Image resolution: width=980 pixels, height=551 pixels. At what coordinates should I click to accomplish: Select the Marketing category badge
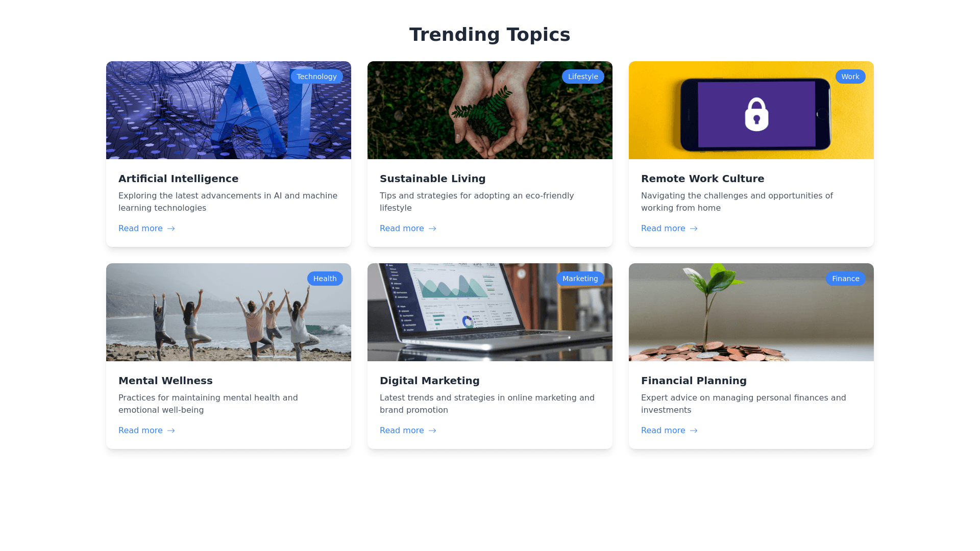coord(580,279)
